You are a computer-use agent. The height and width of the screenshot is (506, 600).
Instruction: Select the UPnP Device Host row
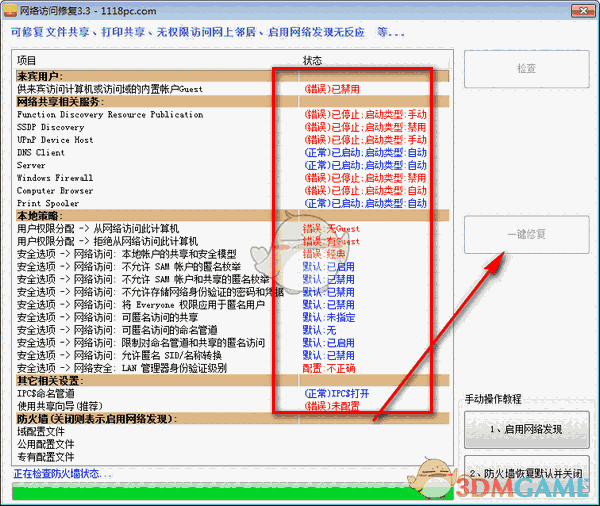pos(232,140)
